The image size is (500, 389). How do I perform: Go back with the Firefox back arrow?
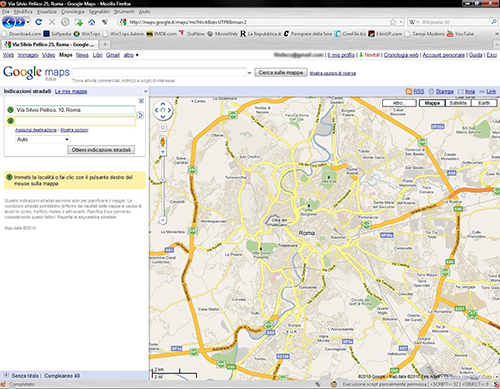(x=9, y=22)
